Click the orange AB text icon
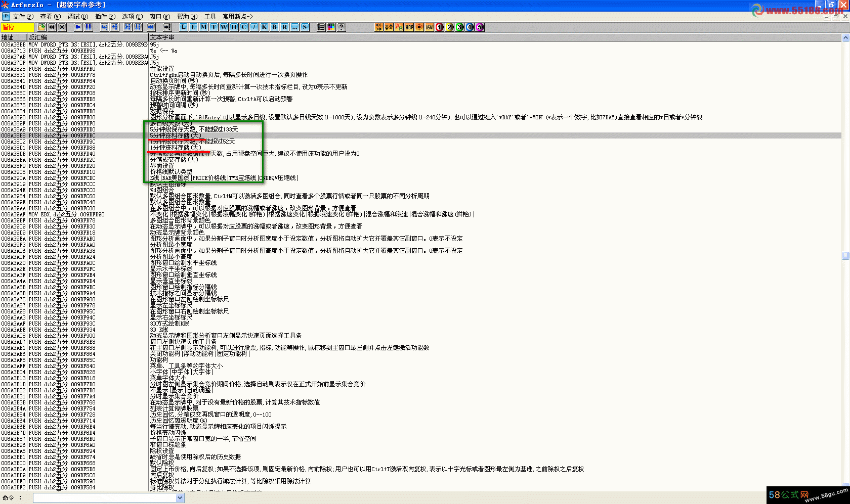850x504 pixels. pos(399,27)
